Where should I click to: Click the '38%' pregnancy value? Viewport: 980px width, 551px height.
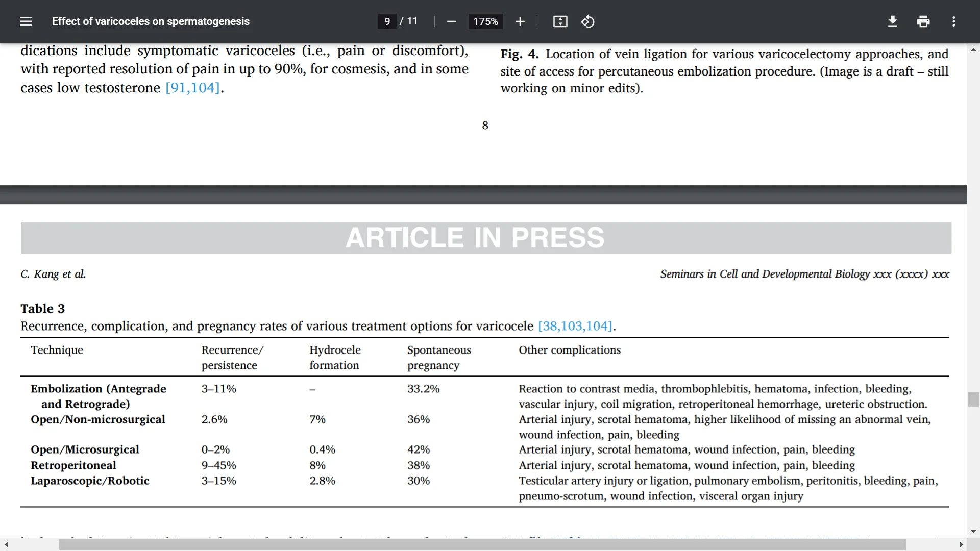point(419,465)
